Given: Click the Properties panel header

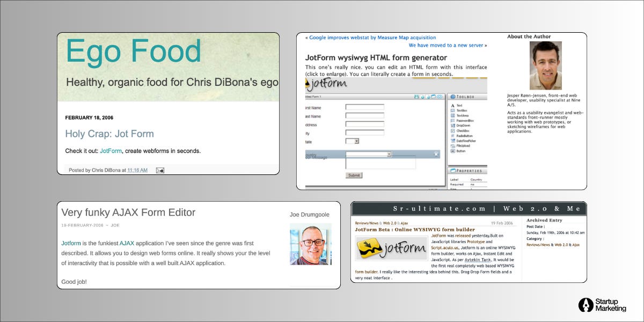Looking at the screenshot, I should 468,171.
